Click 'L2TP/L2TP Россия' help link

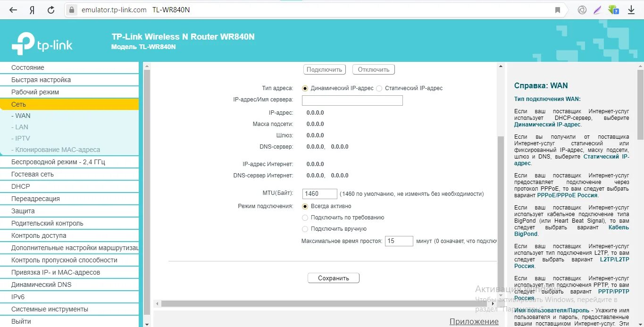tap(572, 263)
